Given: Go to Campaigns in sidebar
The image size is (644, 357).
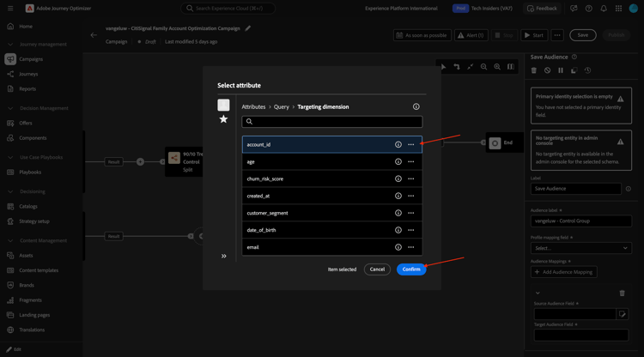Looking at the screenshot, I should click(x=31, y=59).
